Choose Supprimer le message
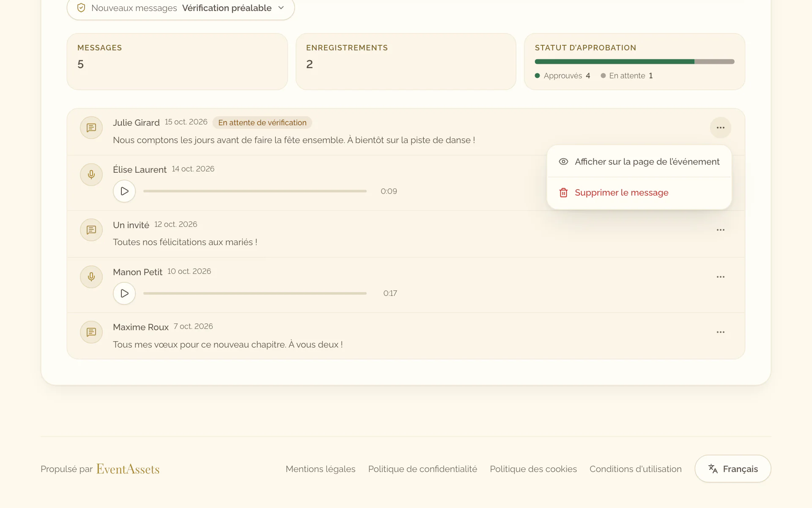 639,193
